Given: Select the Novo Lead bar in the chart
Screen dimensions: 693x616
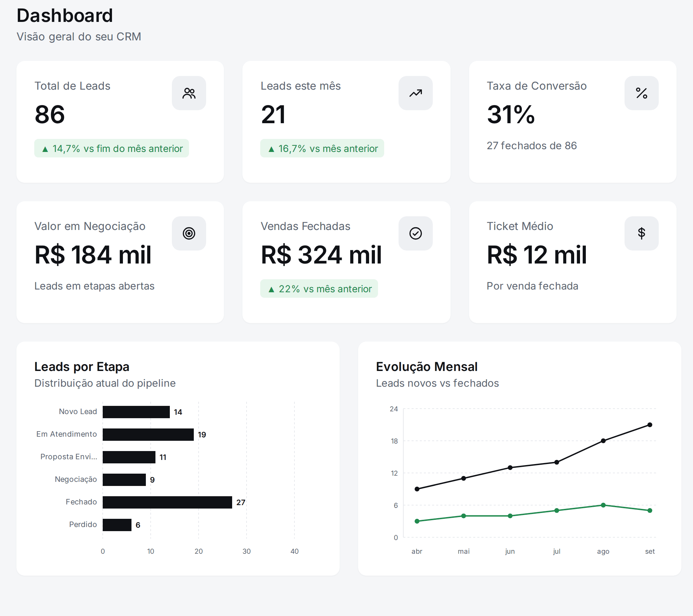Looking at the screenshot, I should 136,412.
